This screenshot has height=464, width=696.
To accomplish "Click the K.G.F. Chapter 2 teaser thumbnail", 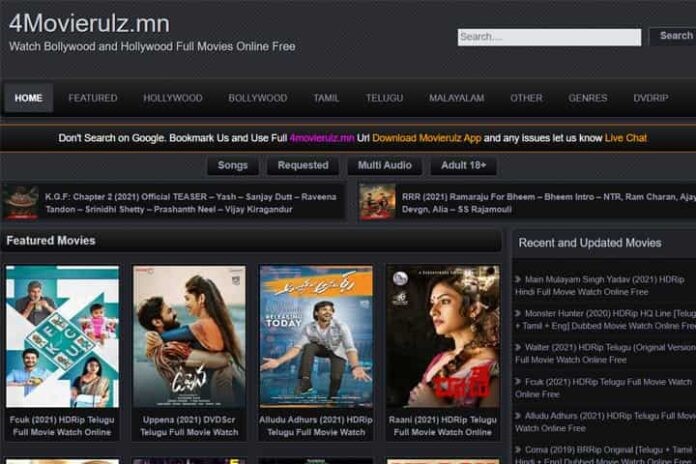I will 20,202.
